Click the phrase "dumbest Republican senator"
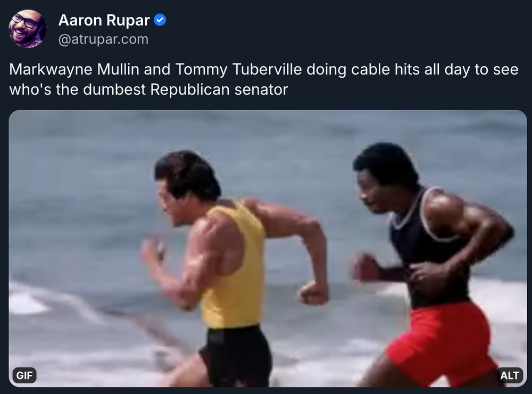Viewport: 532px width, 394px height. click(x=185, y=89)
